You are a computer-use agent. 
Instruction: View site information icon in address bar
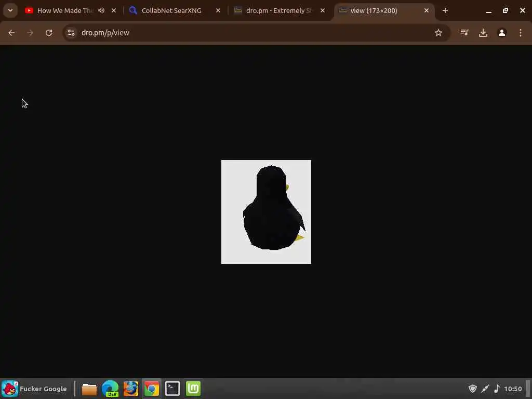pyautogui.click(x=71, y=33)
